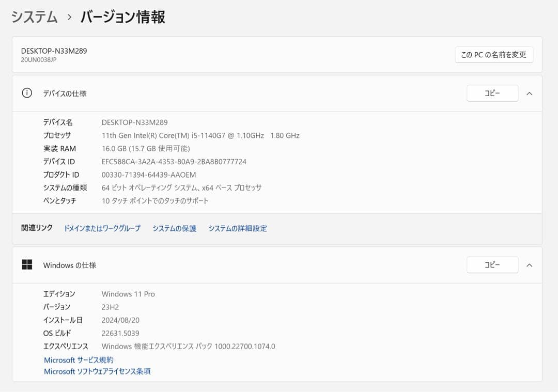Click the このPCの名前を変更 button
The image size is (558, 392).
[493, 55]
